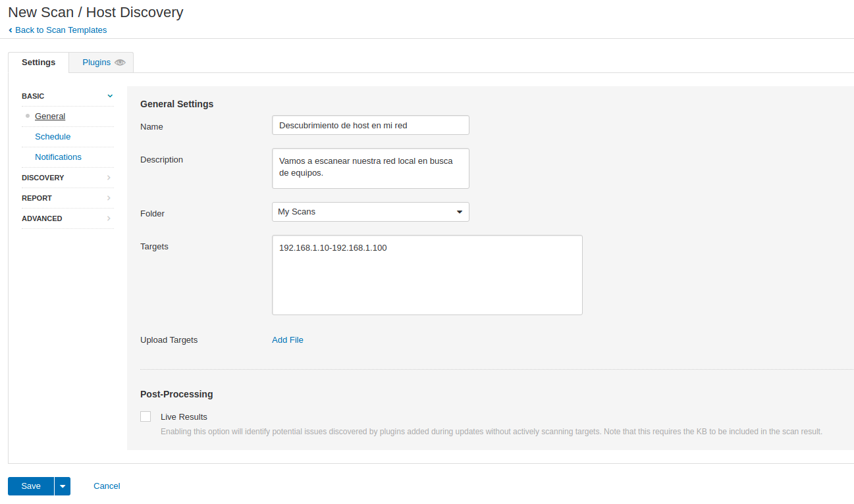Select General in the BASIC section
The image size is (854, 504).
(50, 116)
